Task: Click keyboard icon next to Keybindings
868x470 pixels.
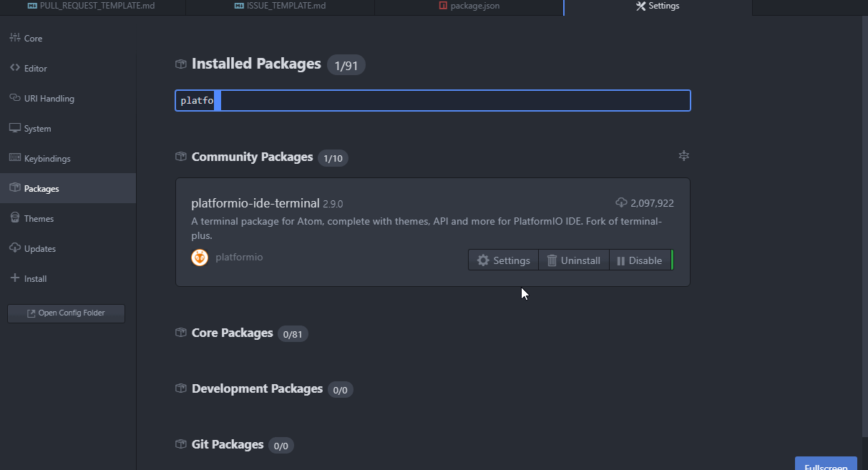Action: [14, 158]
